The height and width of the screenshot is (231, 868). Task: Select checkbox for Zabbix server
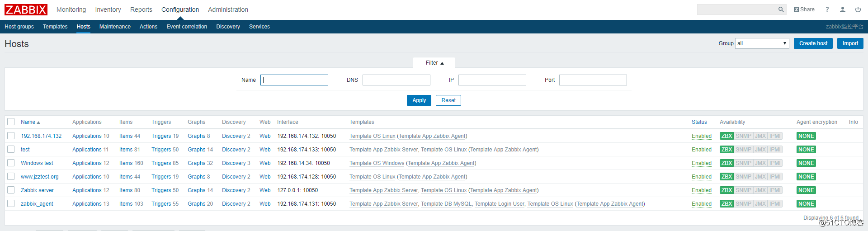click(11, 190)
